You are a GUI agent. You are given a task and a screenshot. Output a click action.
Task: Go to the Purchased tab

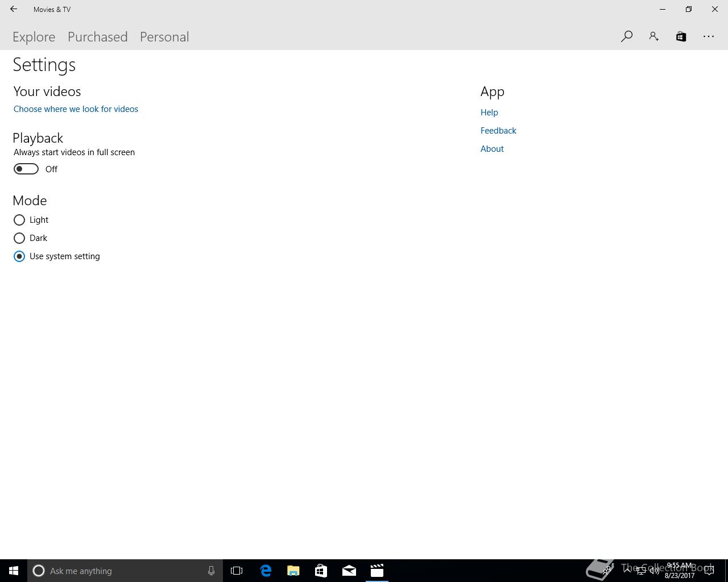click(98, 37)
